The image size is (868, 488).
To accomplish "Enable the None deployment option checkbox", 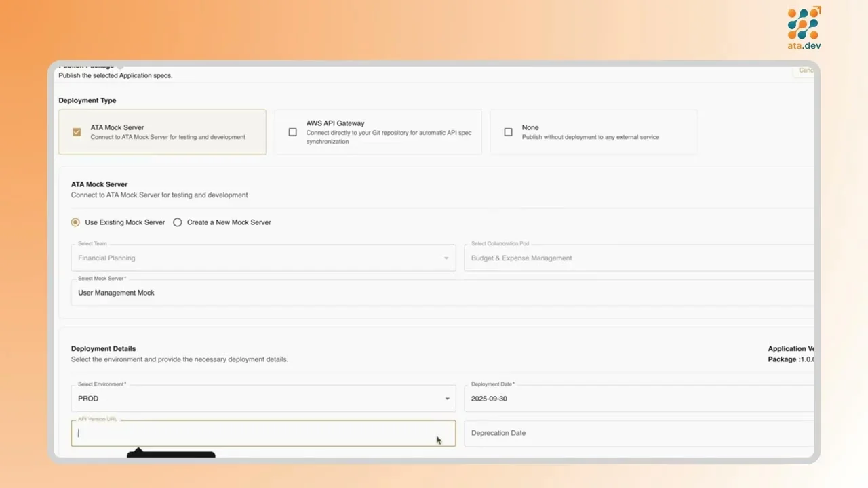I will [508, 132].
